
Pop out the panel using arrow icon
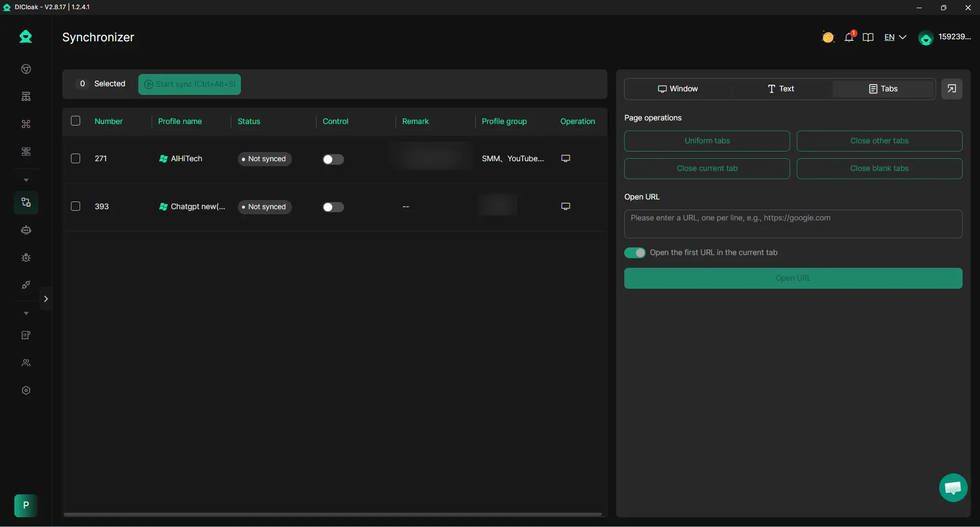point(951,89)
